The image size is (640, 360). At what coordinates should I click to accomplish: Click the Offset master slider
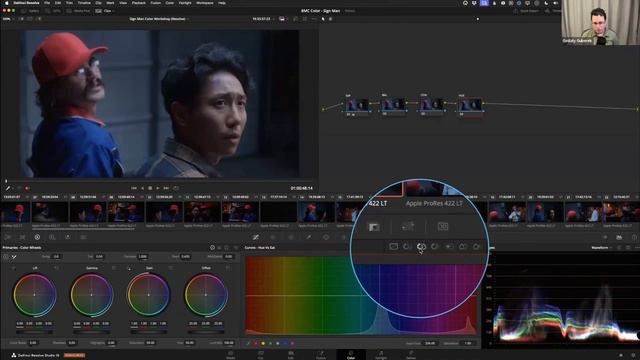pos(206,332)
